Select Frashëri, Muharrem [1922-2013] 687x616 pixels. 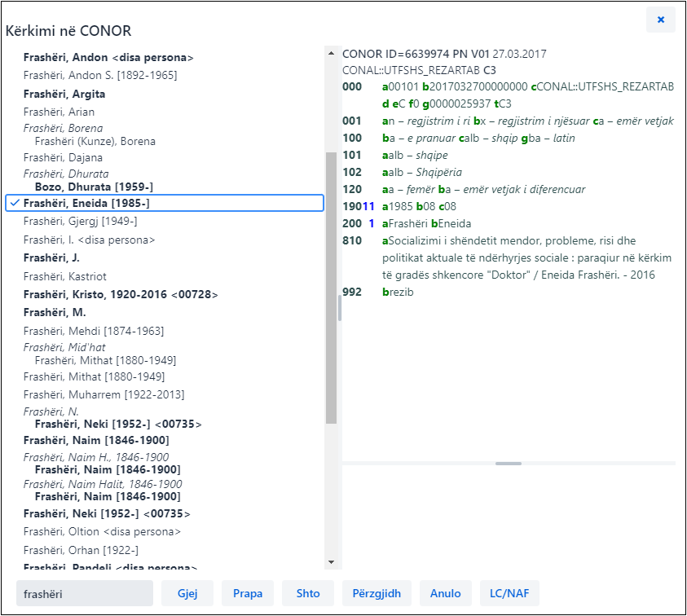(103, 394)
